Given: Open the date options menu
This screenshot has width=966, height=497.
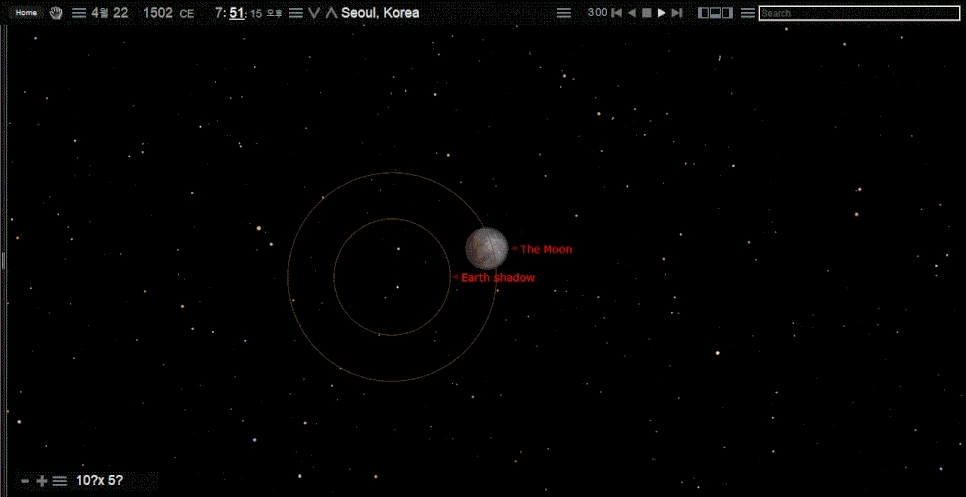Looking at the screenshot, I should (79, 13).
